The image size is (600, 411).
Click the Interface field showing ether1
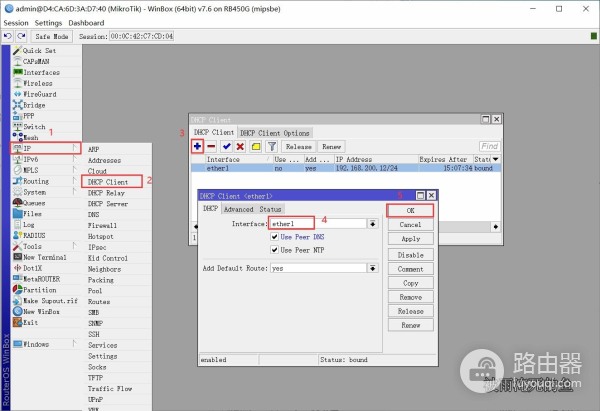click(x=318, y=223)
